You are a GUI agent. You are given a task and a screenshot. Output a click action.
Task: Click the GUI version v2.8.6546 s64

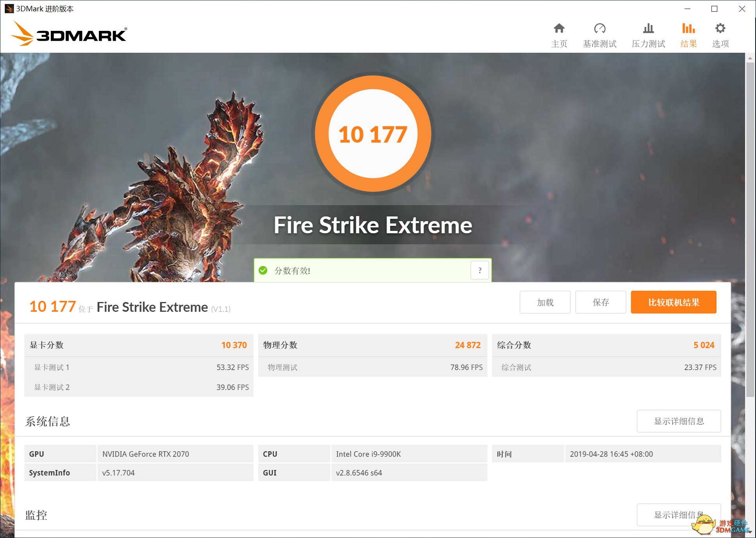pos(359,473)
